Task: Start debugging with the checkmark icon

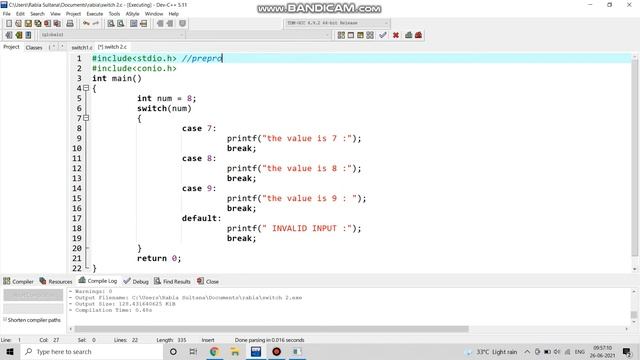Action: 382,35
